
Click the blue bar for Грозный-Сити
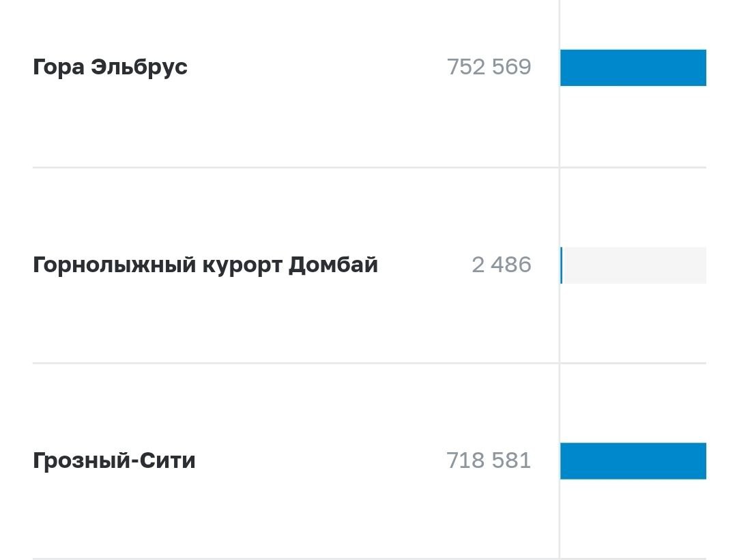(x=633, y=461)
